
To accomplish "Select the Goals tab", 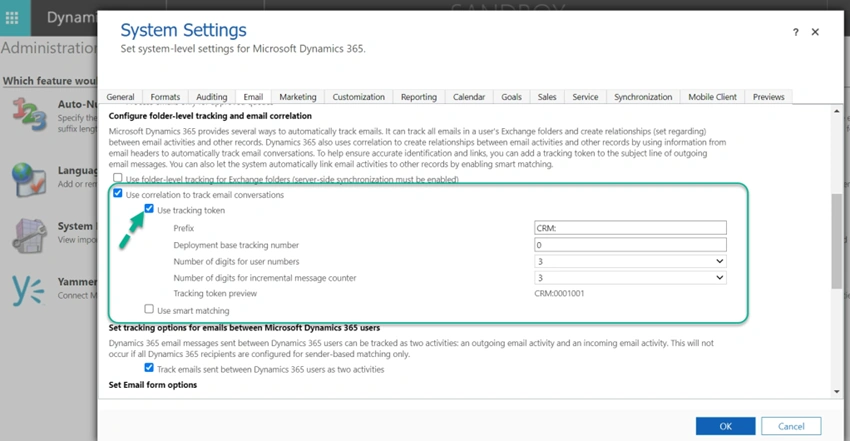I will tap(511, 97).
